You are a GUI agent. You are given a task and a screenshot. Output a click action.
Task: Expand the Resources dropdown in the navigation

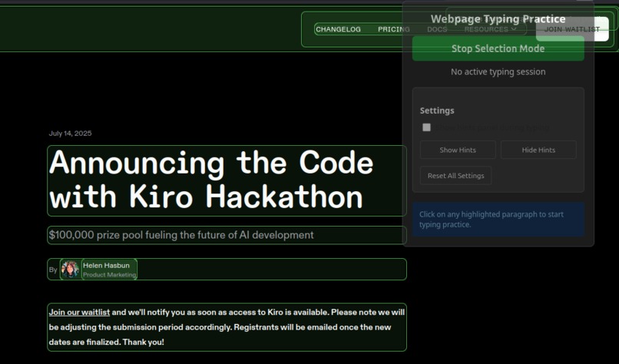click(x=490, y=29)
